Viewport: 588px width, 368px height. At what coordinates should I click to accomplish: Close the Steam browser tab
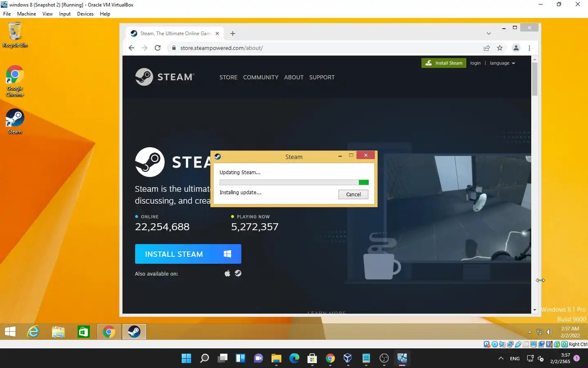click(217, 34)
